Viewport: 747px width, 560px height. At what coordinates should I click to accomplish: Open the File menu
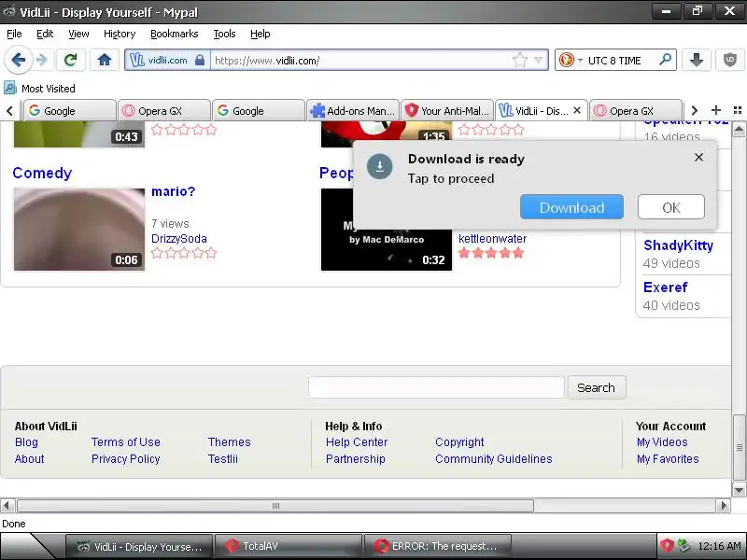[x=14, y=34]
